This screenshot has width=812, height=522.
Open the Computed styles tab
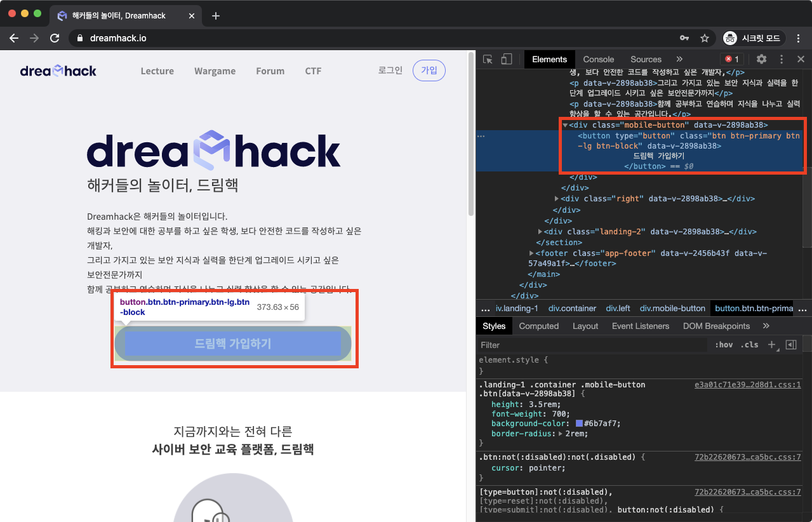538,326
